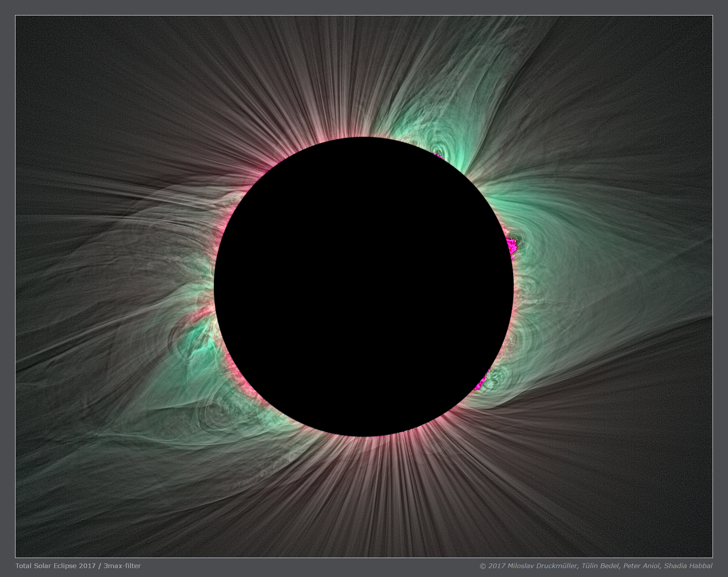This screenshot has width=728, height=577.
Task: Click the copyright symbol before 2017
Action: (x=482, y=566)
